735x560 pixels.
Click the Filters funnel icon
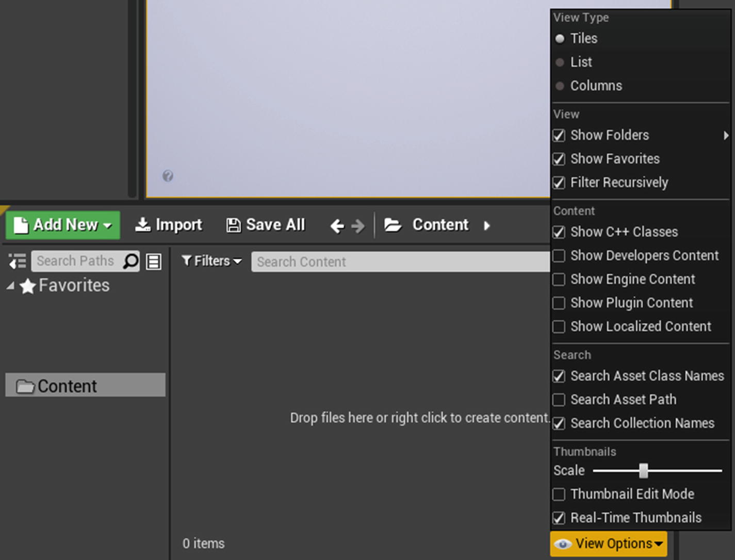point(187,261)
